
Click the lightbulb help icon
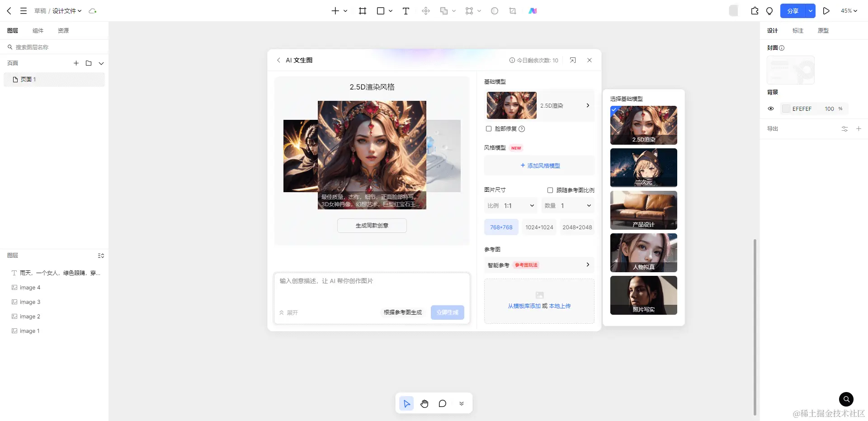pos(769,11)
